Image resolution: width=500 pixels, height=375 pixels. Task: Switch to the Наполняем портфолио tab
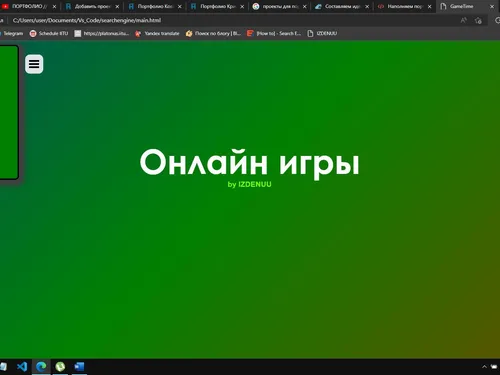(x=404, y=6)
